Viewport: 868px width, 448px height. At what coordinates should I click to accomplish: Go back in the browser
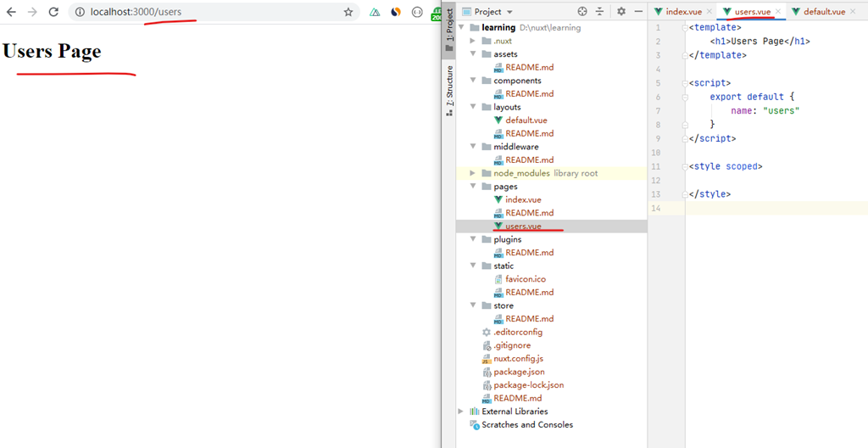point(11,12)
